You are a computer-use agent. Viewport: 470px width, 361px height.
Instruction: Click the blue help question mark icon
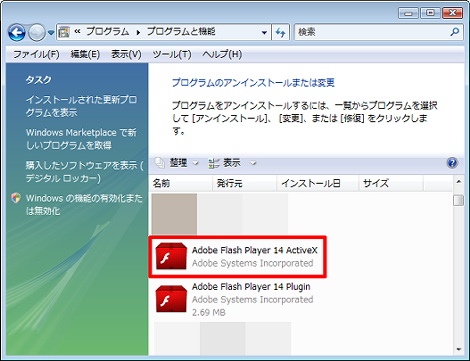click(452, 163)
